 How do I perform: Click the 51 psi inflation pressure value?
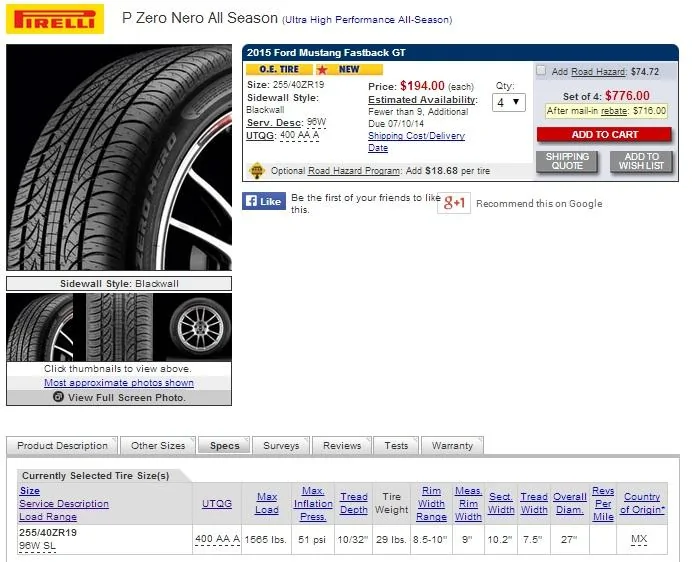(x=312, y=539)
